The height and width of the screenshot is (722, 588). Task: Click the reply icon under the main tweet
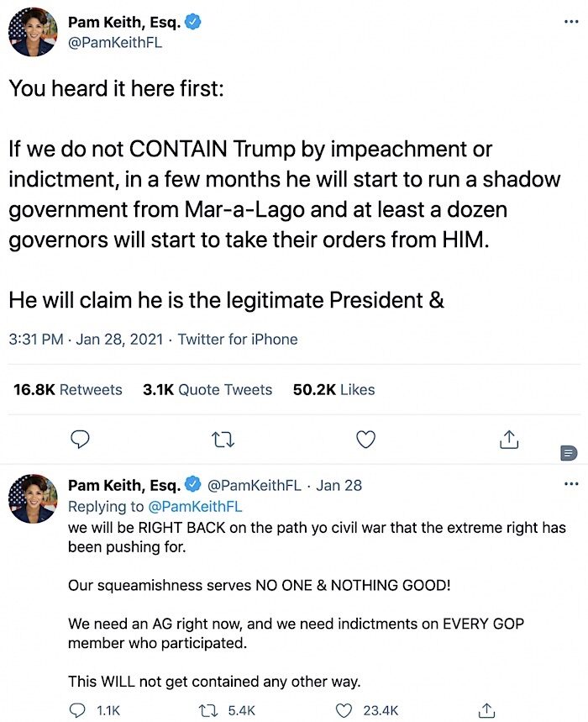[x=80, y=440]
